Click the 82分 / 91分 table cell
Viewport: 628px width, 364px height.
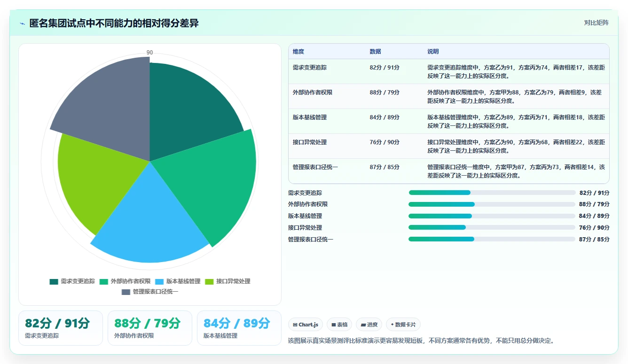click(x=385, y=68)
